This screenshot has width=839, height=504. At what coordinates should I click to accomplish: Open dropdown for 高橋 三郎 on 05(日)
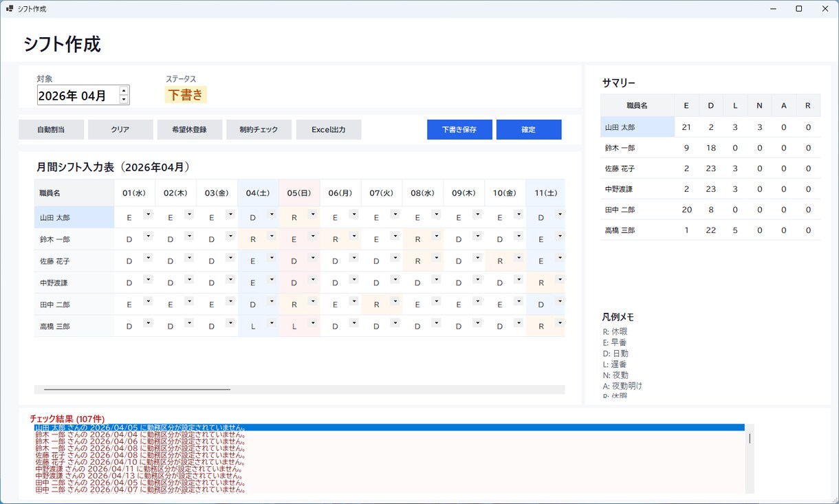(x=312, y=323)
